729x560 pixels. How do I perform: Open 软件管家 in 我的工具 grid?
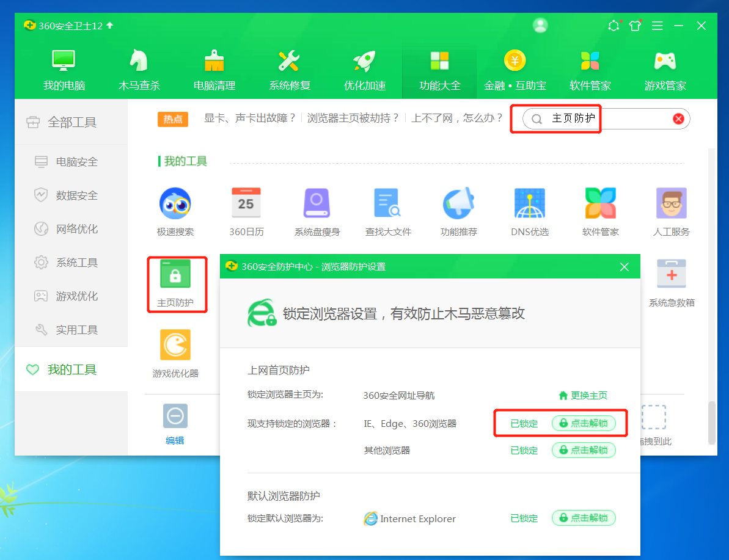pos(600,212)
